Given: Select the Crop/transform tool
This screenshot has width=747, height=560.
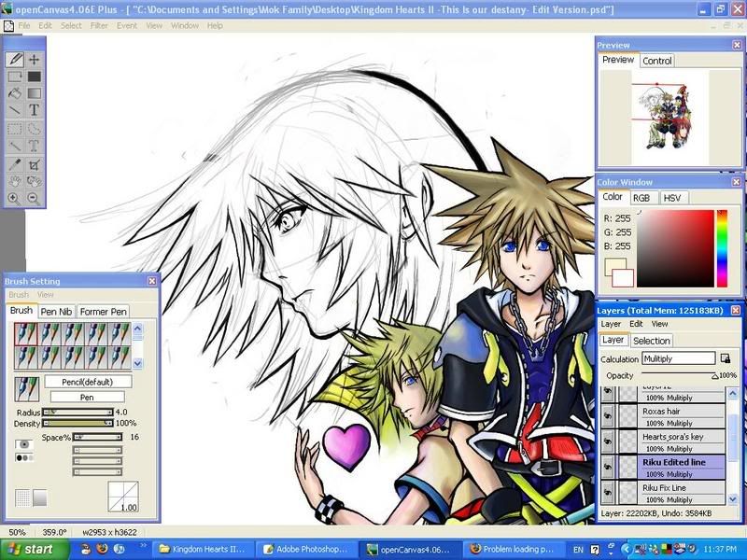Looking at the screenshot, I should click(34, 165).
